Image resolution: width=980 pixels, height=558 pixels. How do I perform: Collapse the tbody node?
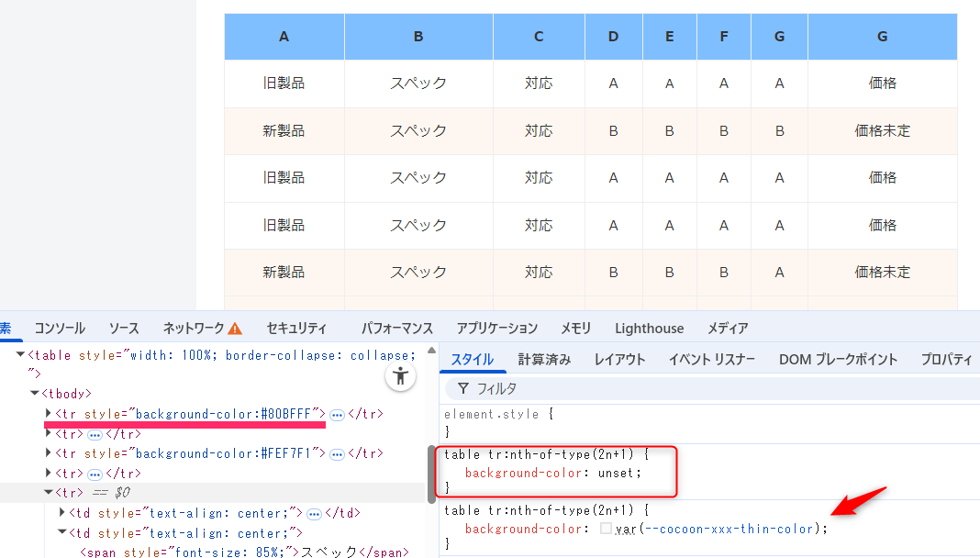pos(34,394)
